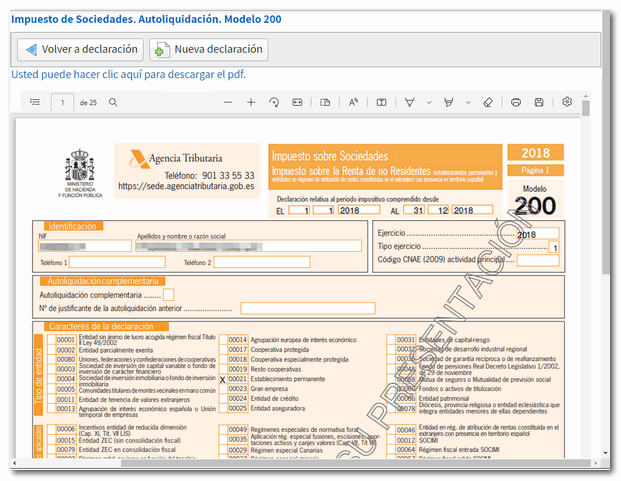The image size is (621, 481).
Task: Select the eraser tool
Action: (x=488, y=102)
